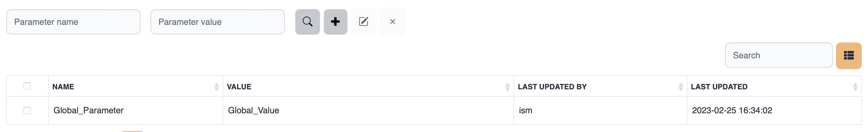
Task: Click into the table Search box
Action: tap(778, 56)
